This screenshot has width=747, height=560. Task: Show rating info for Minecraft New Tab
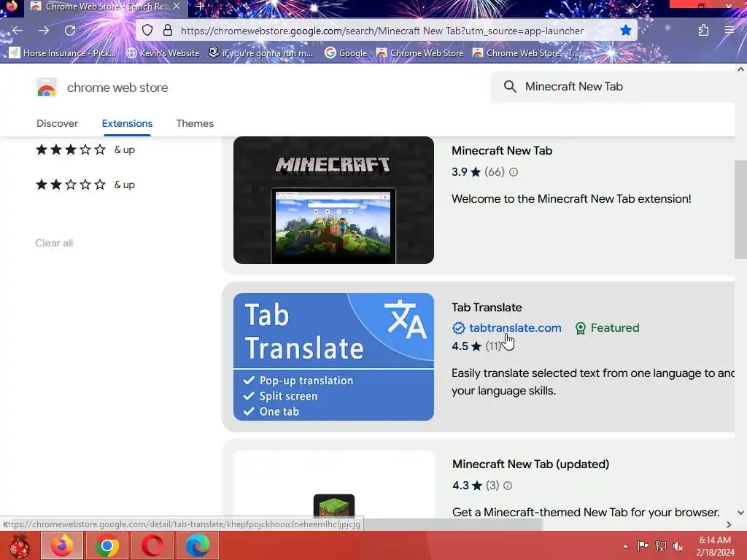tap(513, 172)
